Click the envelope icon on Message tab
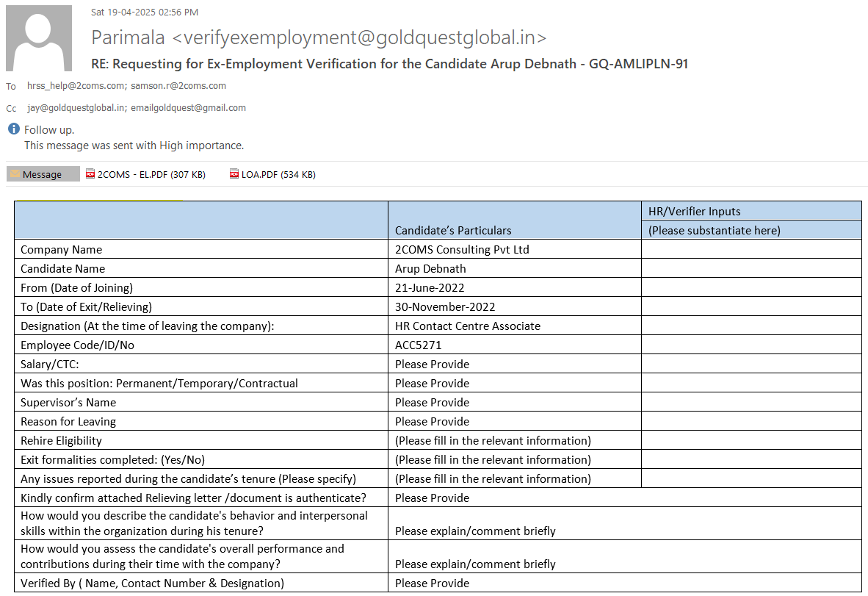The height and width of the screenshot is (596, 868). tap(15, 175)
